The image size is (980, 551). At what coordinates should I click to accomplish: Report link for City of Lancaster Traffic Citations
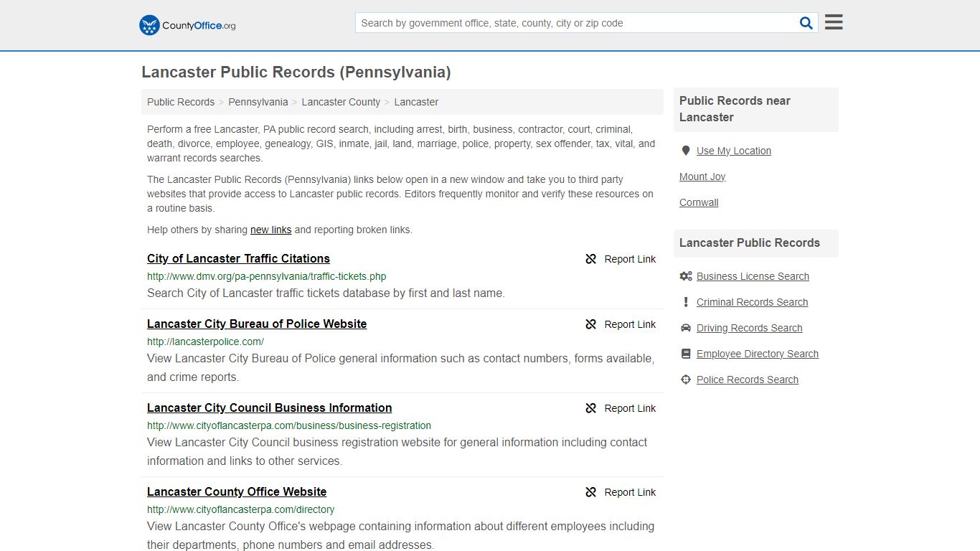[630, 259]
